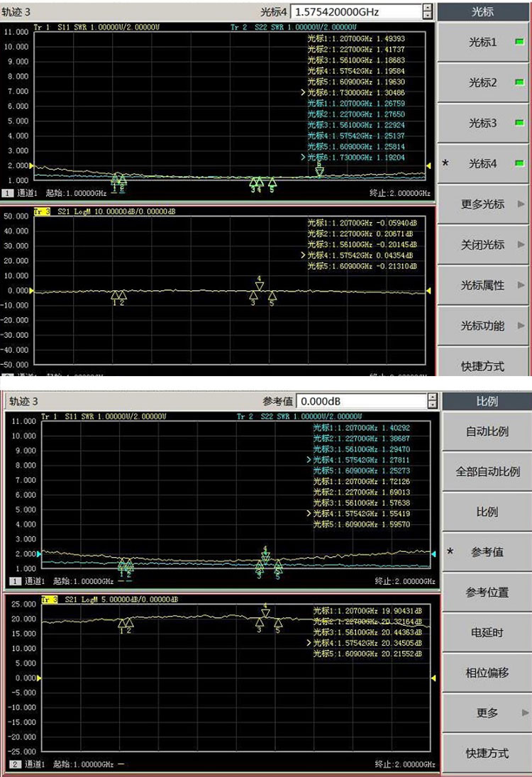The height and width of the screenshot is (777, 532).
Task: Click marker 5 triangle in the upper S21 plot
Action: [272, 295]
